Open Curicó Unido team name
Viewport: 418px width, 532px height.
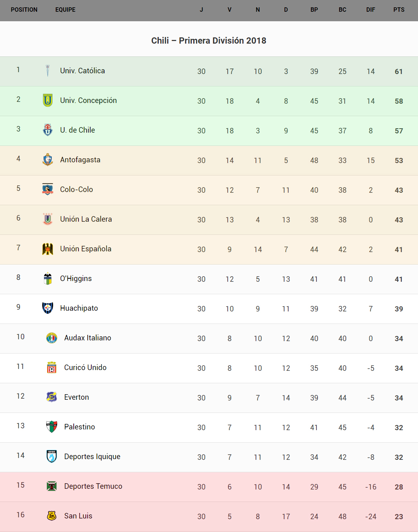tap(85, 367)
